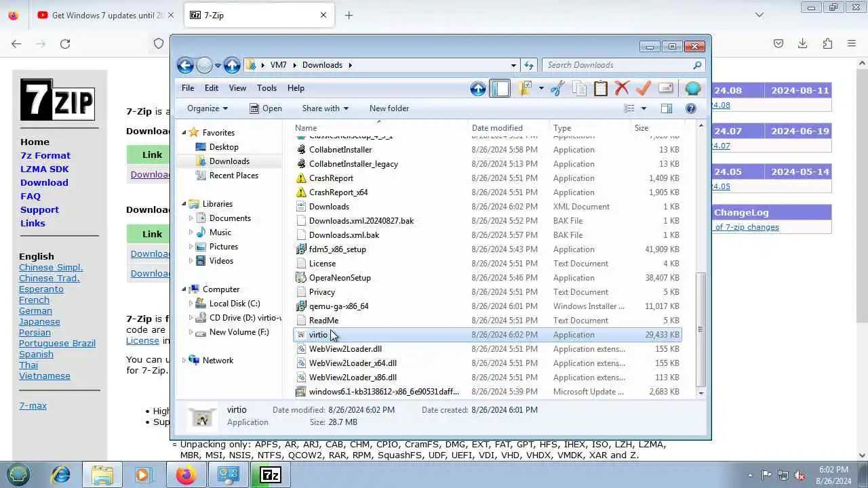This screenshot has height=488, width=868.
Task: Click the Change your view icon
Action: point(629,108)
